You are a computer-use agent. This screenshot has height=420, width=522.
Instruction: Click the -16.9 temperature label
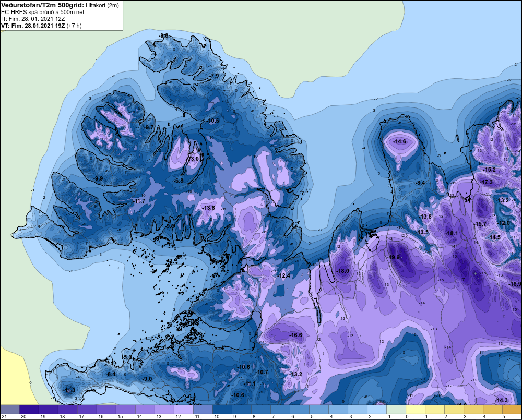point(515,284)
